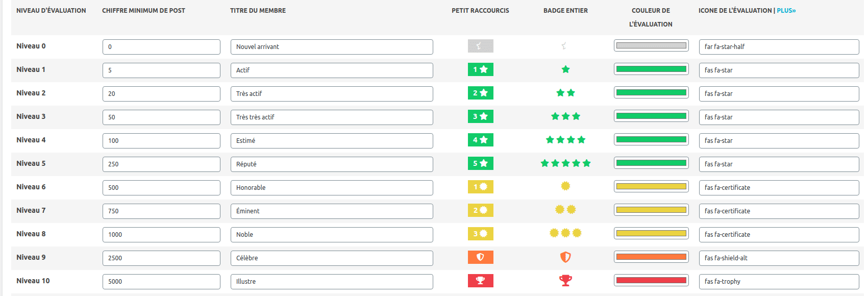Screen dimensions: 868x296
Task: Click the three-star full badge for Niveau 3
Action: [x=565, y=116]
